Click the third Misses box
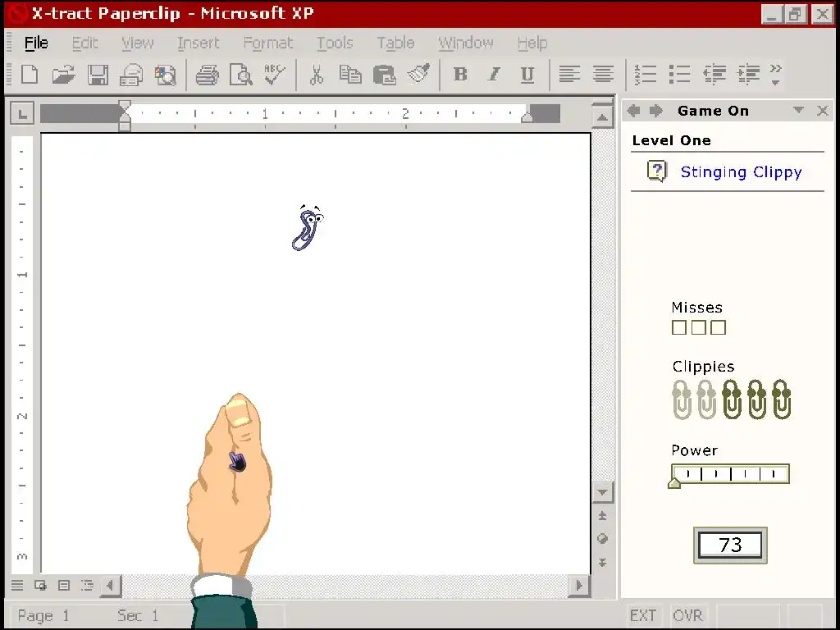The image size is (840, 630). coord(718,327)
